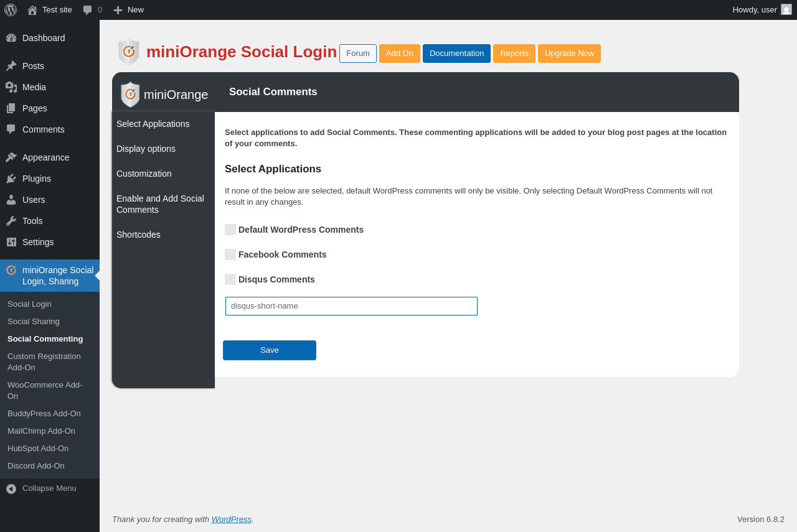Click the Tools wrench icon
The height and width of the screenshot is (532, 797).
click(11, 221)
